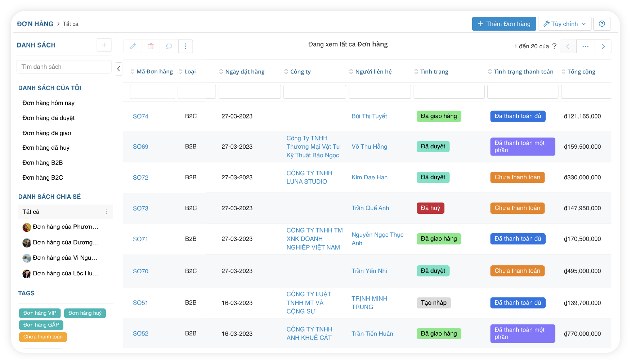631x364 pixels.
Task: Open options menu for Tất cả list
Action: coord(107,212)
